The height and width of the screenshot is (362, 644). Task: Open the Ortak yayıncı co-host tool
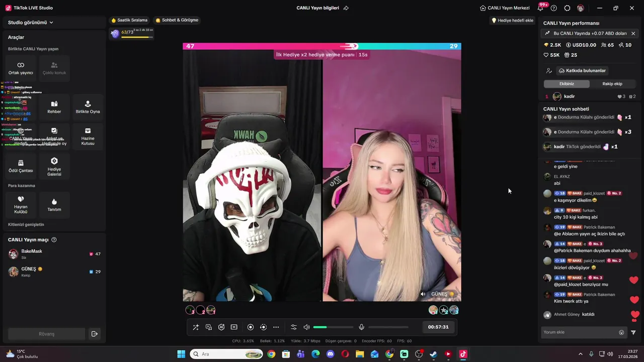(21, 68)
